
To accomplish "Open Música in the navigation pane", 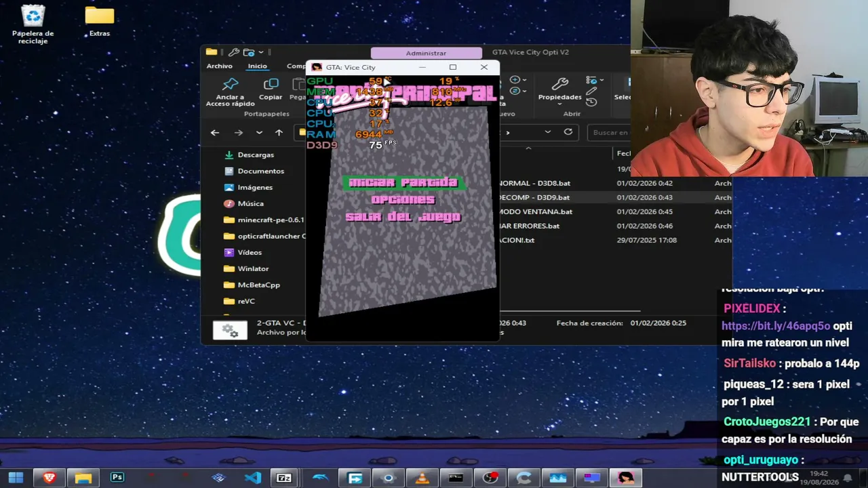I will (x=250, y=203).
